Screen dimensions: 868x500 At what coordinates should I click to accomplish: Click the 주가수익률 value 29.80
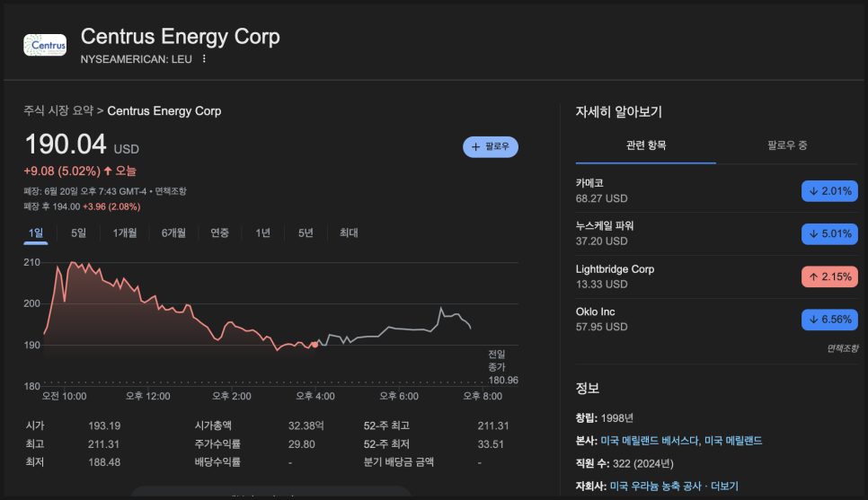pyautogui.click(x=301, y=444)
